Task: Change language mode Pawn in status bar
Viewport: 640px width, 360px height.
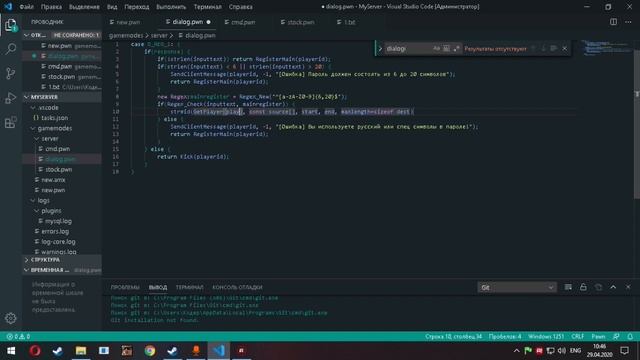Action: 598,337
